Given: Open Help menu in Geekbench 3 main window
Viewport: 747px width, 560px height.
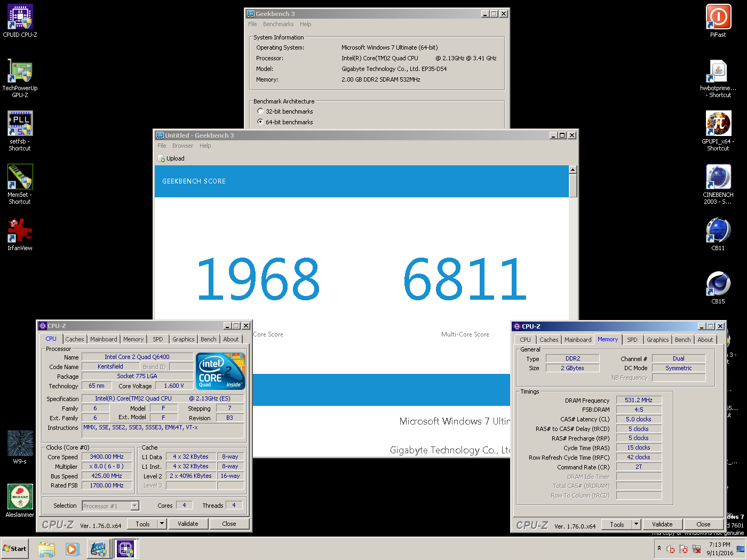Looking at the screenshot, I should point(305,24).
